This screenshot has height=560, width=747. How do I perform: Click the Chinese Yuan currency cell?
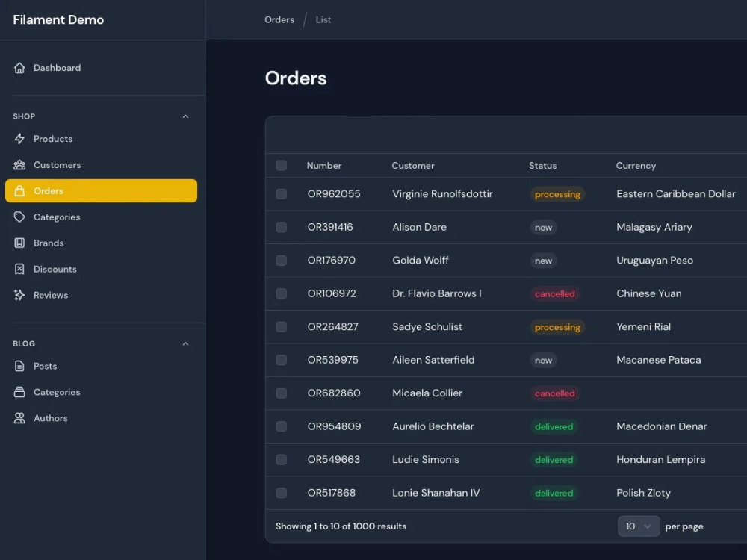tap(649, 293)
